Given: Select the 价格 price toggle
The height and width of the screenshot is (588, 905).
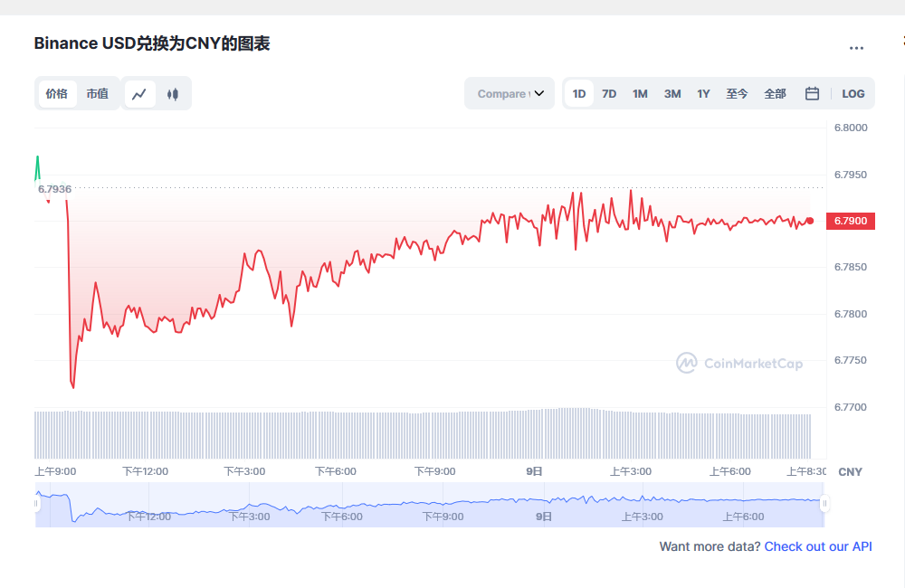Looking at the screenshot, I should [x=57, y=93].
